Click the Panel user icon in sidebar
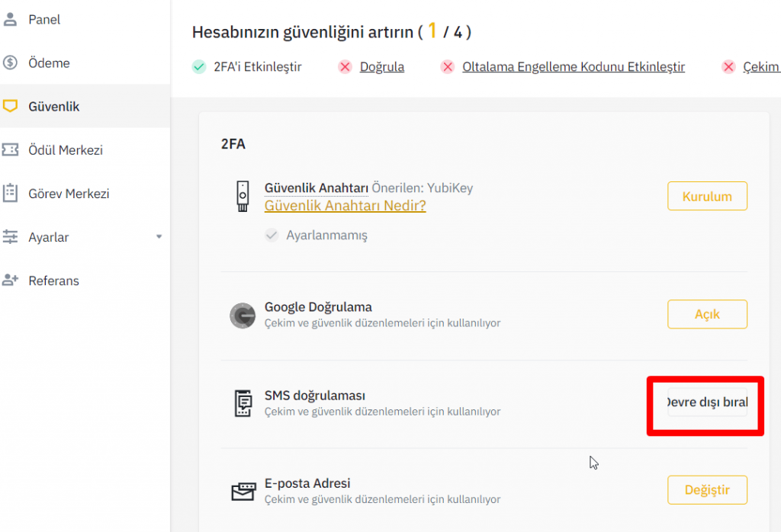Viewport: 781px width, 532px height. pyautogui.click(x=10, y=20)
